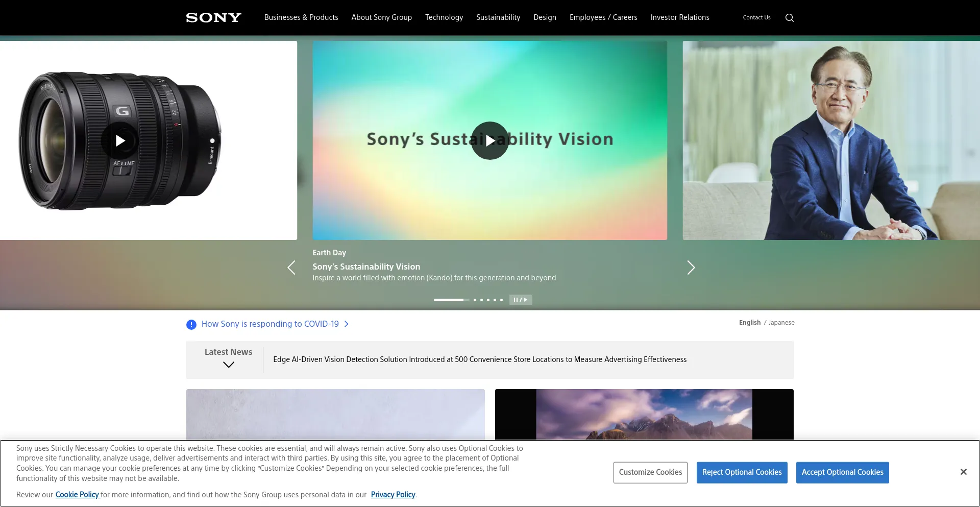Image resolution: width=980 pixels, height=507 pixels.
Task: Open Businesses & Products menu
Action: 301,17
